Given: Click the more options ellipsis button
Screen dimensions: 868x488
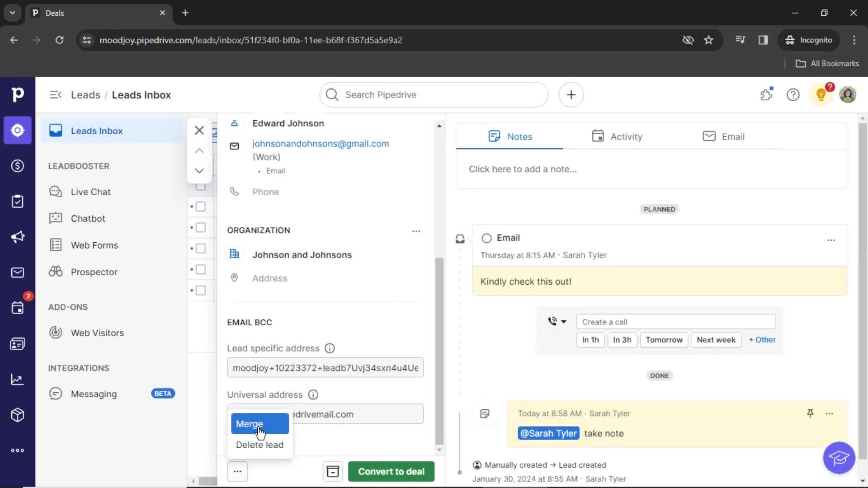Looking at the screenshot, I should [x=237, y=471].
